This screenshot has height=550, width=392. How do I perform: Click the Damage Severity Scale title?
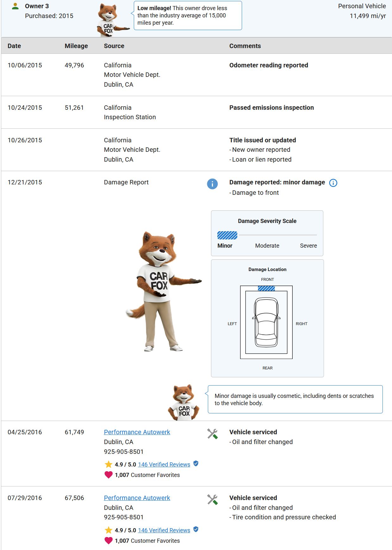pyautogui.click(x=267, y=221)
